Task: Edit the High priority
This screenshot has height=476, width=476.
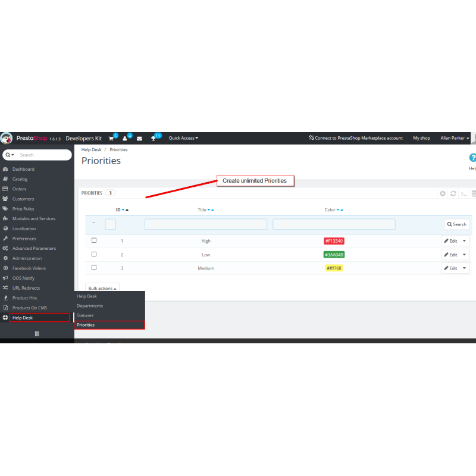Action: [x=451, y=241]
